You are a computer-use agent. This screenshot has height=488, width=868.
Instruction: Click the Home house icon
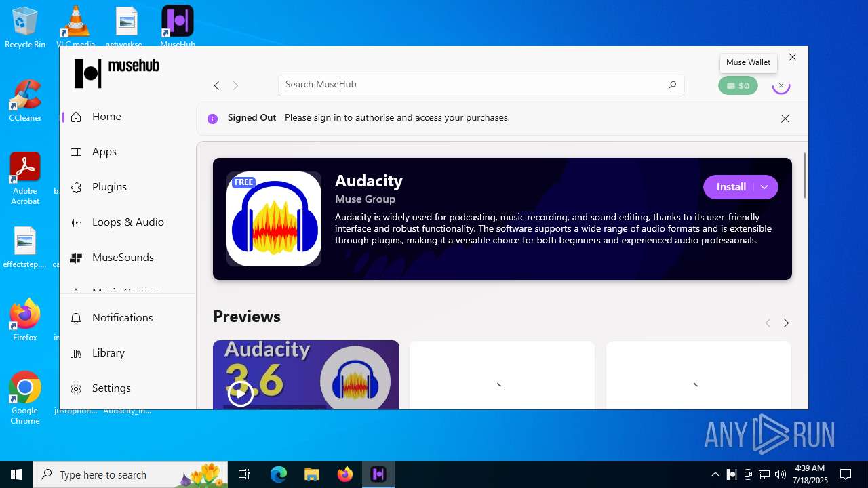click(x=76, y=117)
